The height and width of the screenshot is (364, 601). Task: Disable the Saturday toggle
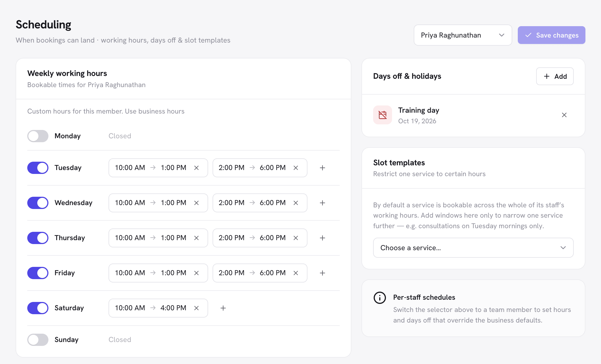(x=38, y=308)
